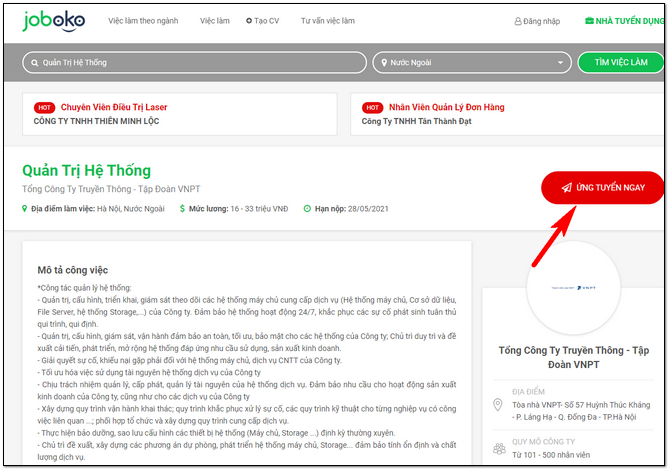Image resolution: width=669 pixels, height=470 pixels.
Task: Go to Tư vấn việc làm
Action: click(327, 21)
